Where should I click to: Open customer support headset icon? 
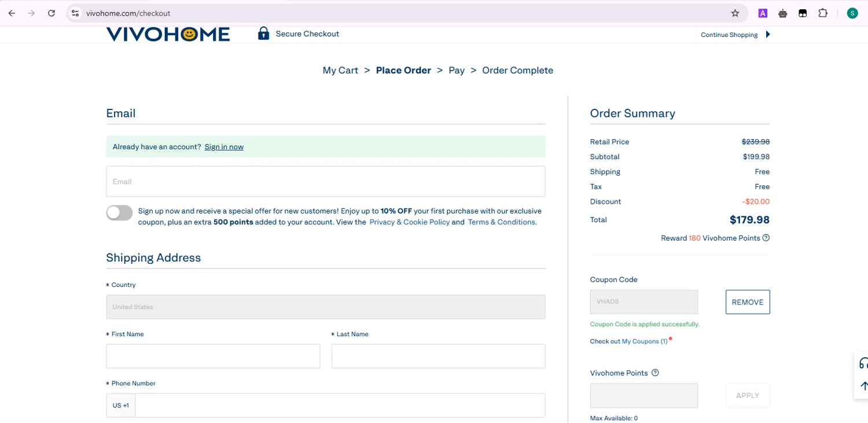863,363
